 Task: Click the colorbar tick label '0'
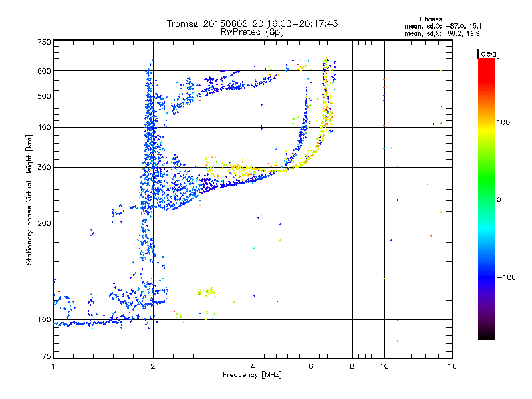499,200
